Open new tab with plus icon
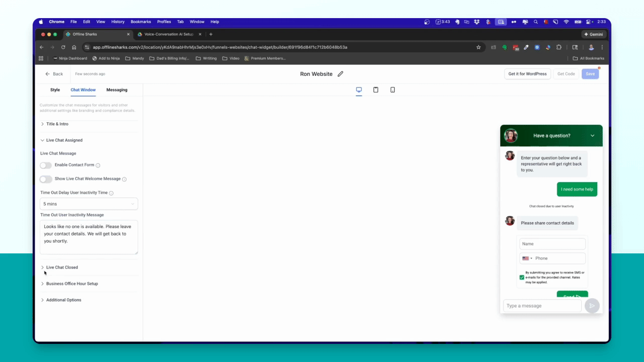 tap(210, 34)
